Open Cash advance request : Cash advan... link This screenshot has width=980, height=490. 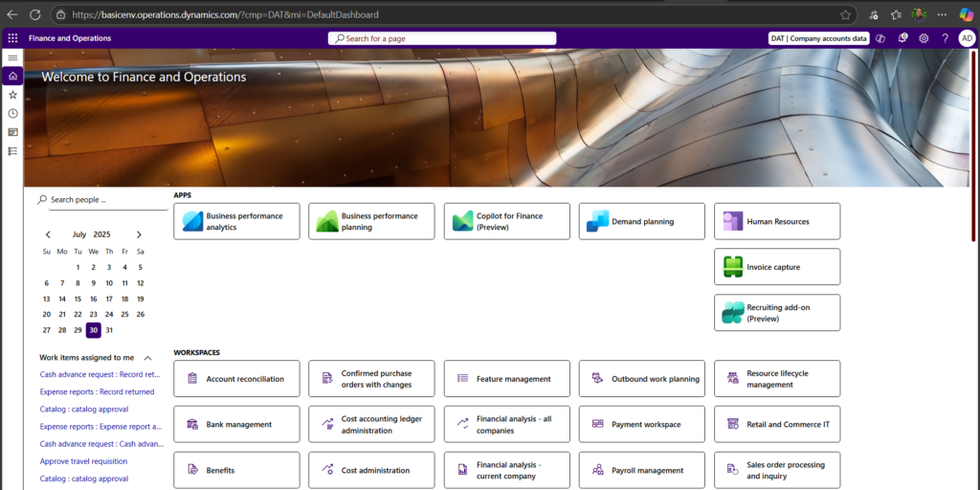[x=101, y=444]
